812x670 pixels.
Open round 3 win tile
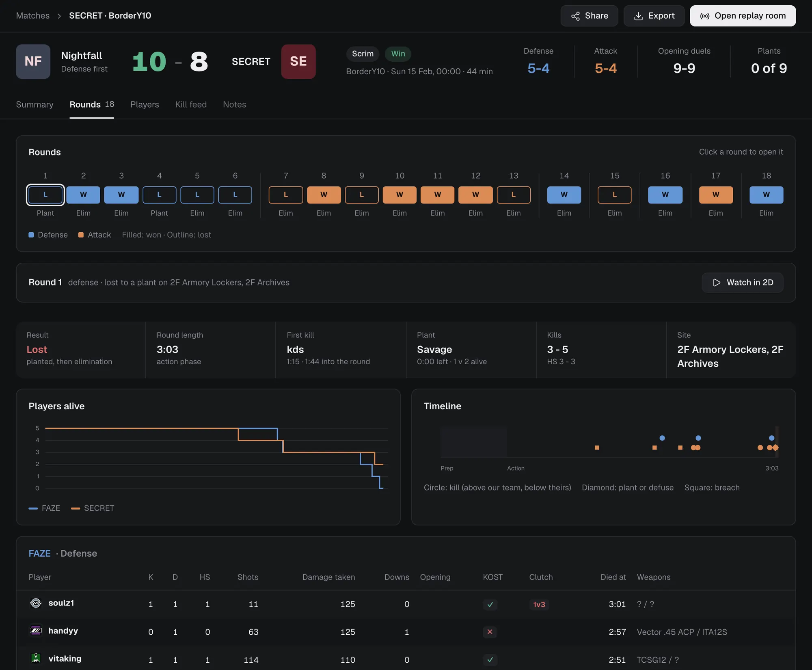121,195
